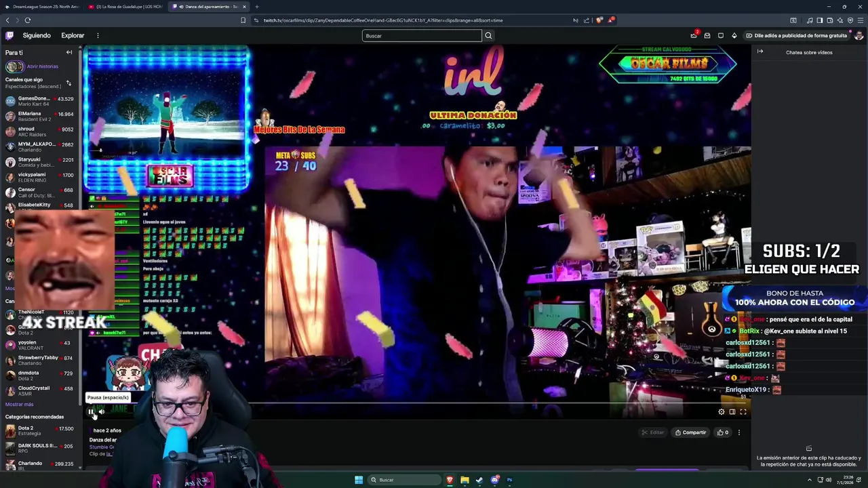Enter fullscreen on the clip player
This screenshot has height=488, width=868.
coord(743,412)
